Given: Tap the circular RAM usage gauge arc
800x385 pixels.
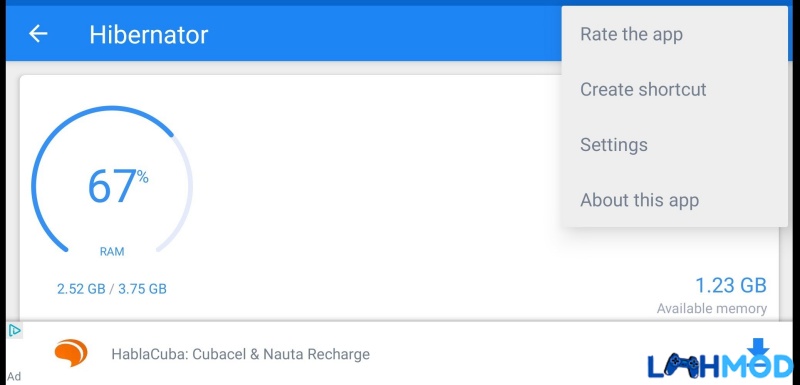Looking at the screenshot, I should pyautogui.click(x=112, y=179).
